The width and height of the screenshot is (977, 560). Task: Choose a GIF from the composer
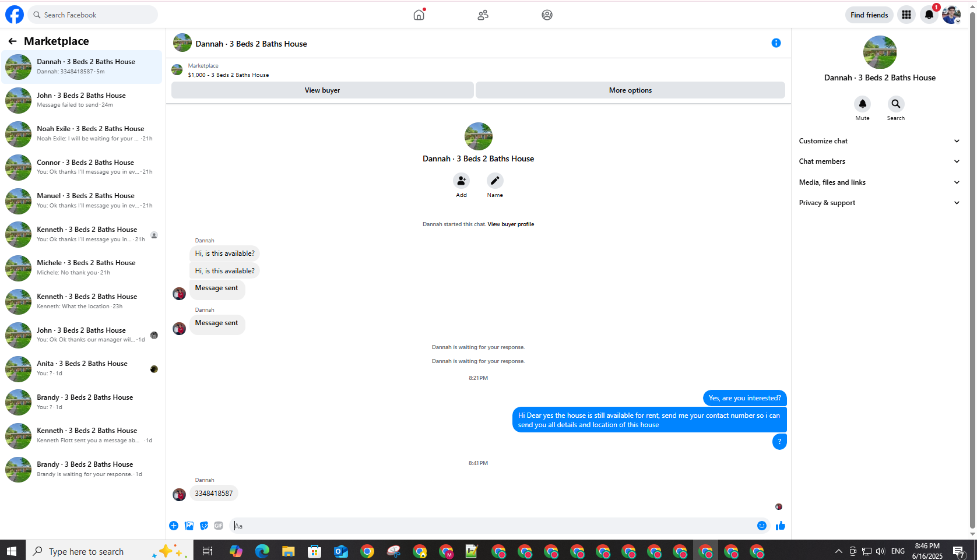219,526
